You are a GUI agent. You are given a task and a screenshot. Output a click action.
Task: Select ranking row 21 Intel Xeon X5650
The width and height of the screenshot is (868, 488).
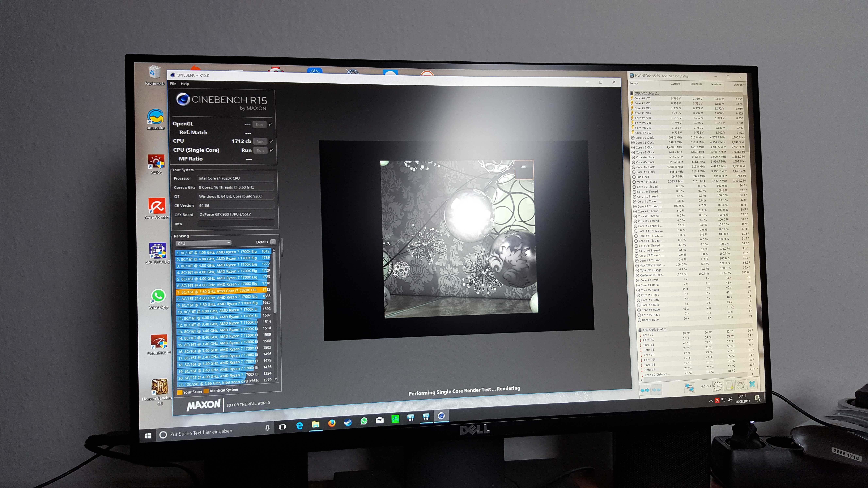pos(225,383)
